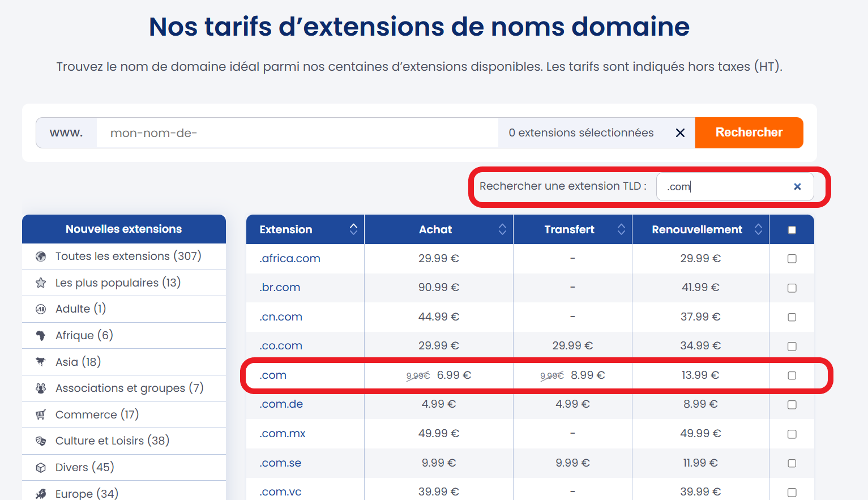Click the X next to extensions sélectionnées

click(680, 133)
